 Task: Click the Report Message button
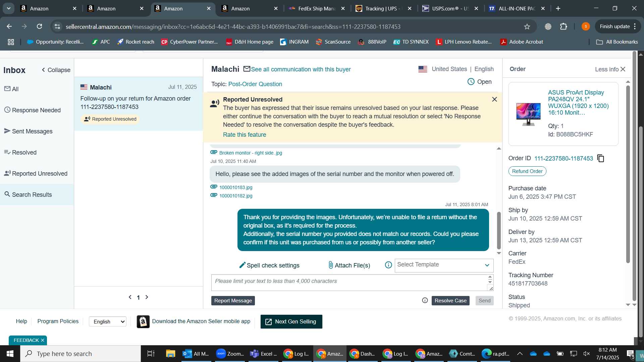click(x=233, y=301)
